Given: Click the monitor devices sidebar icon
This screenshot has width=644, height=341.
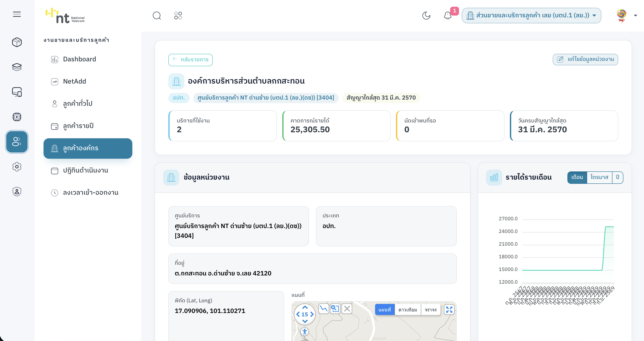Looking at the screenshot, I should 17,92.
